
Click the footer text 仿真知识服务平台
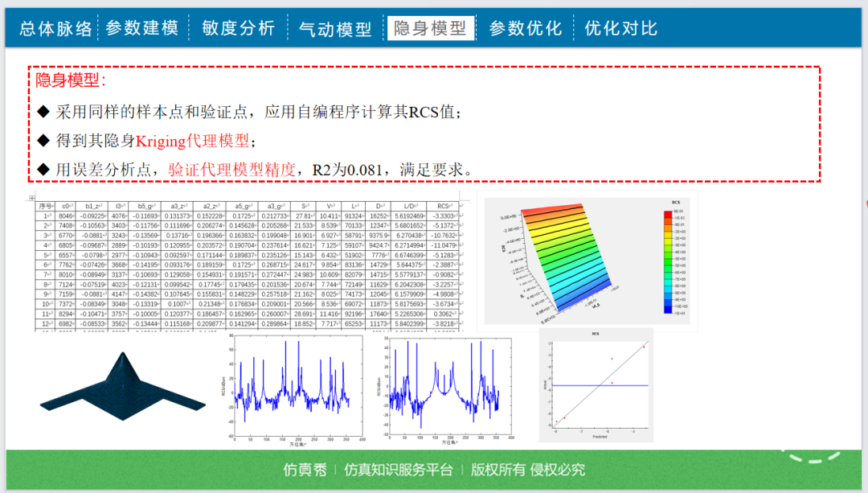point(399,470)
